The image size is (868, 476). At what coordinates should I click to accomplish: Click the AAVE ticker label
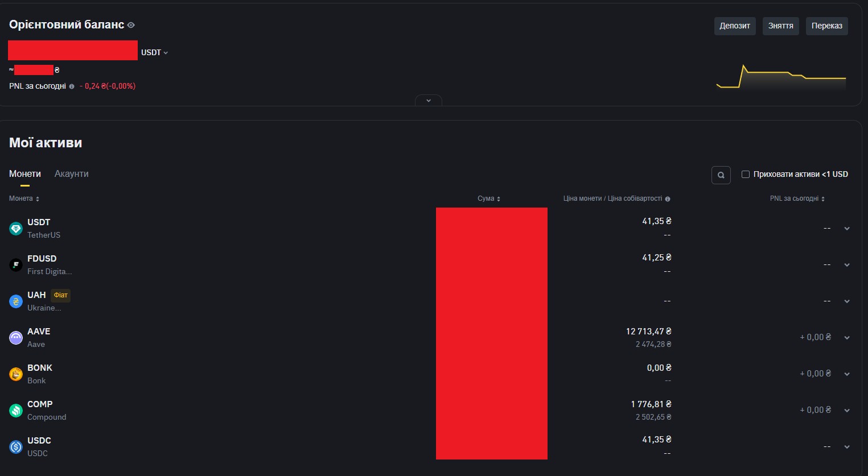coord(39,331)
